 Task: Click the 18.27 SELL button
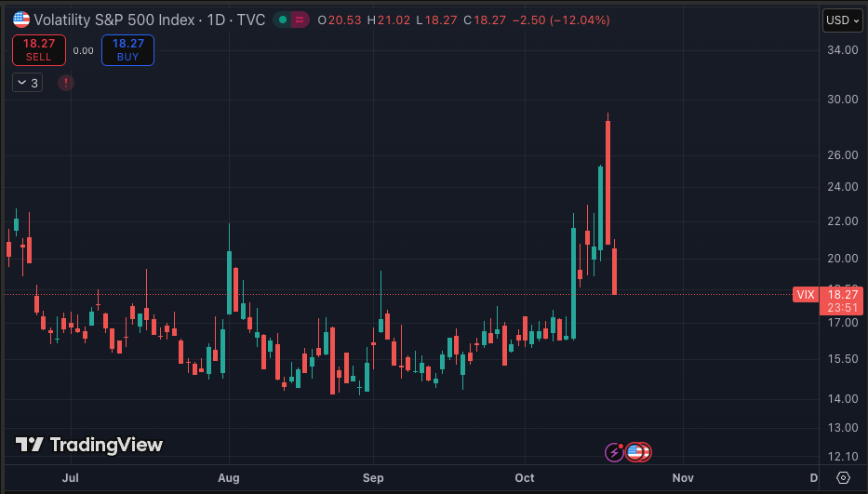[x=39, y=50]
